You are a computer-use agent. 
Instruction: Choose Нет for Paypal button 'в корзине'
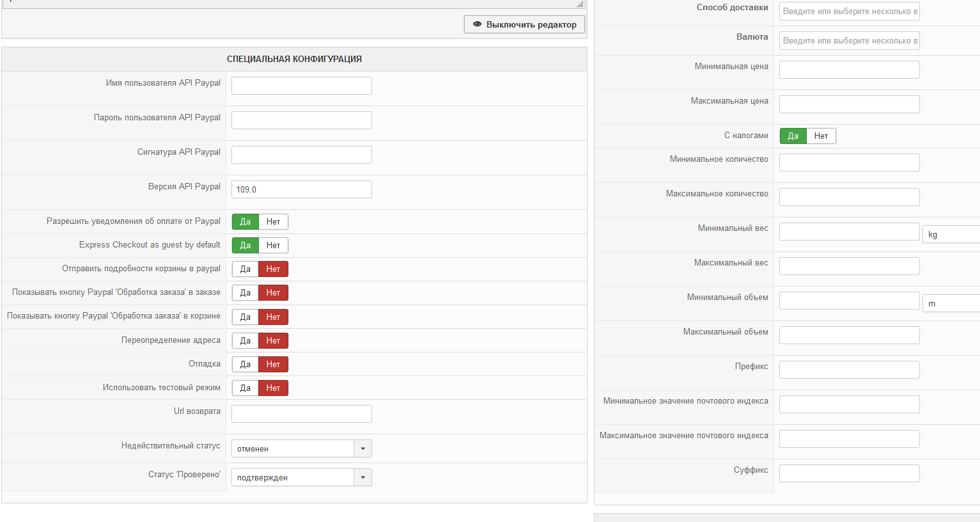[274, 317]
